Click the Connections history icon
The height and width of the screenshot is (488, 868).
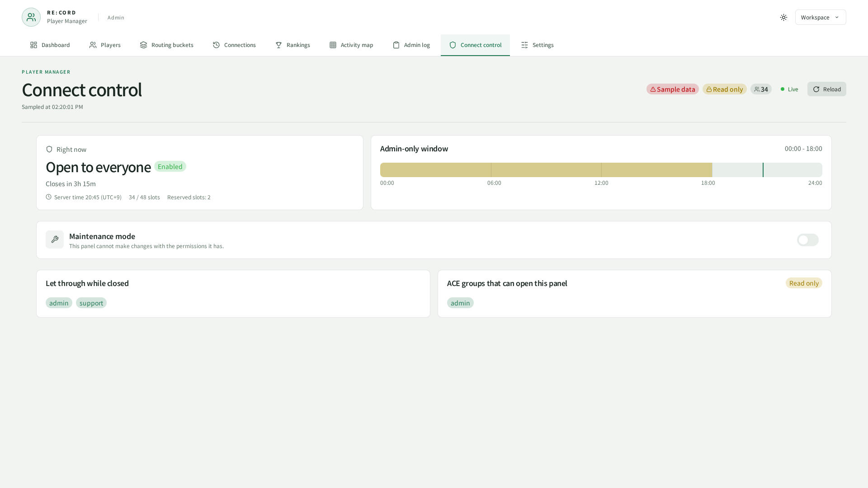[217, 45]
